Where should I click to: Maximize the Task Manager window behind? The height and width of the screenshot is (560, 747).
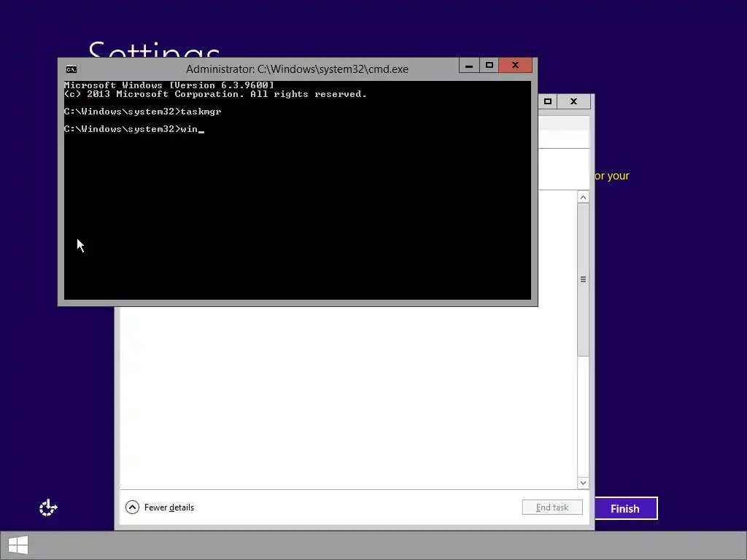coord(548,101)
